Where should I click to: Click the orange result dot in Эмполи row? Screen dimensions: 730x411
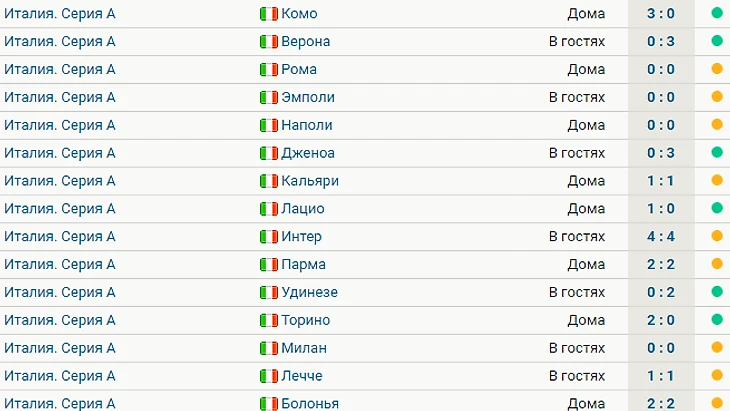717,98
